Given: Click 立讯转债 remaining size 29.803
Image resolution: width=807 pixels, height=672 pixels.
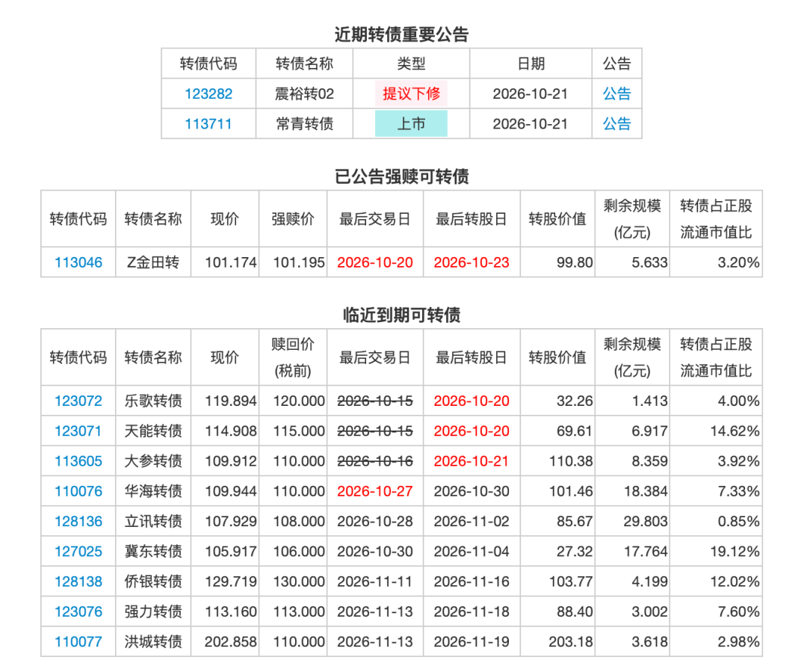Looking at the screenshot, I should click(x=646, y=522).
